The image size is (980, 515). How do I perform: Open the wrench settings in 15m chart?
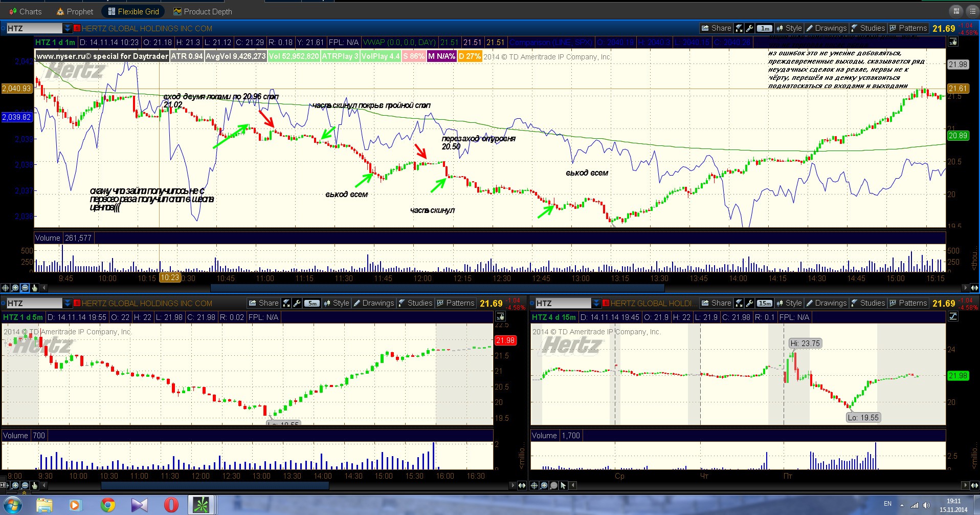click(x=750, y=303)
